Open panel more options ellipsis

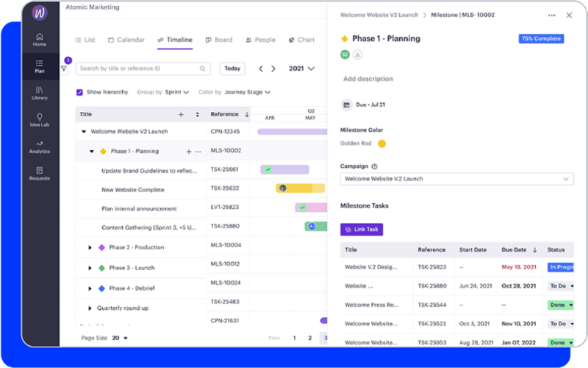click(552, 15)
